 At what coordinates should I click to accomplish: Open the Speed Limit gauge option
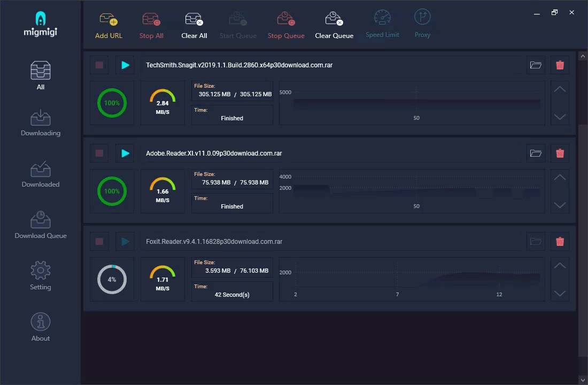(382, 24)
